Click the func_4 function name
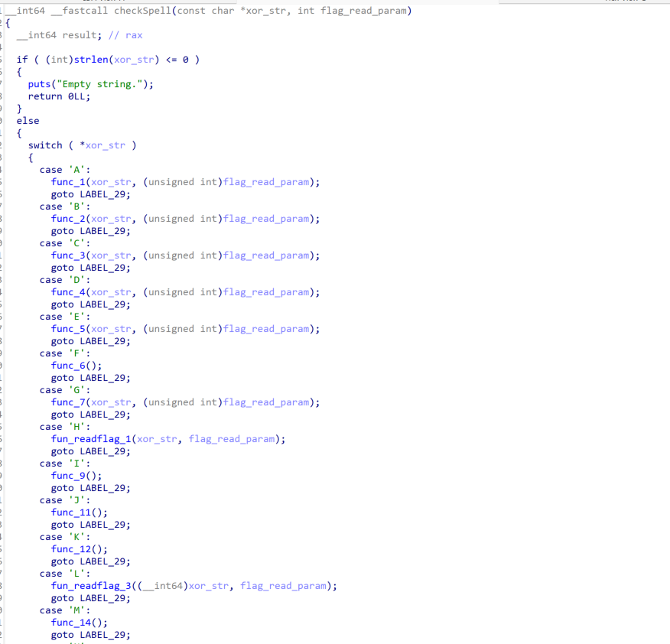Viewport: 670px width, 644px height. pos(69,292)
